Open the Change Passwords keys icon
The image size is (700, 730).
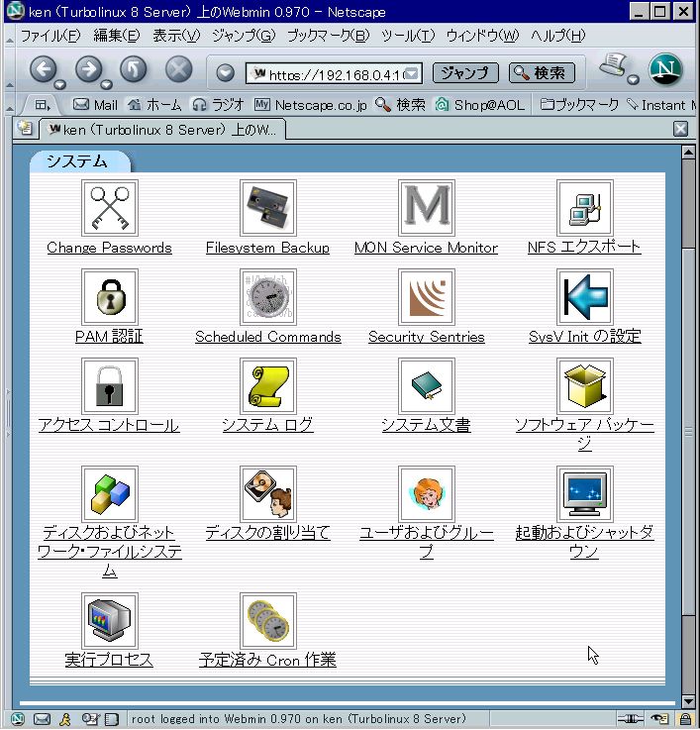(109, 208)
